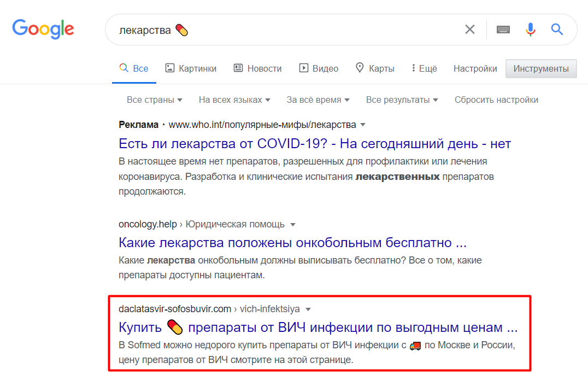Click the bold word лекарственных in the ad snippet

pos(397,176)
